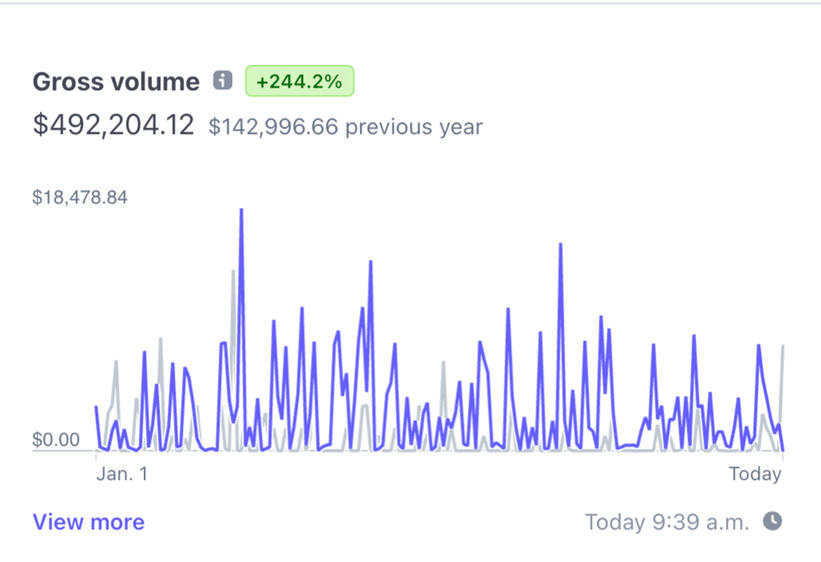Click the clock icon next to the timestamp
821x562 pixels.
click(772, 521)
